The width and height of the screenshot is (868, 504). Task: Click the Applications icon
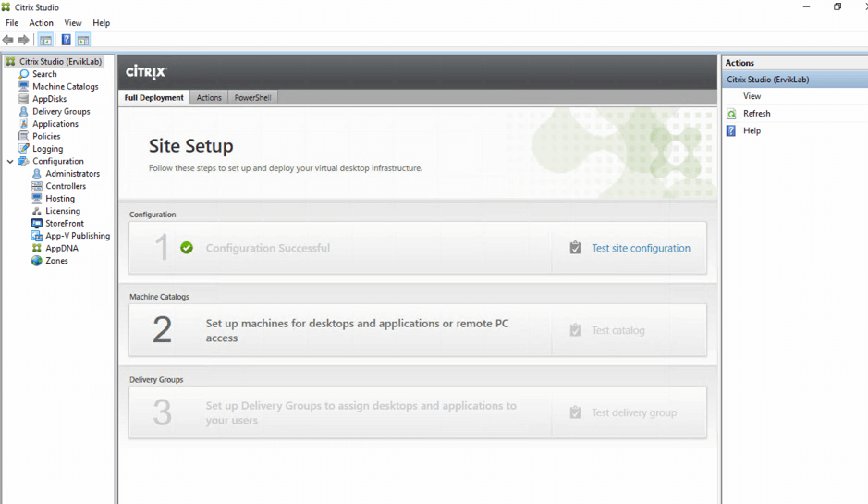(24, 124)
